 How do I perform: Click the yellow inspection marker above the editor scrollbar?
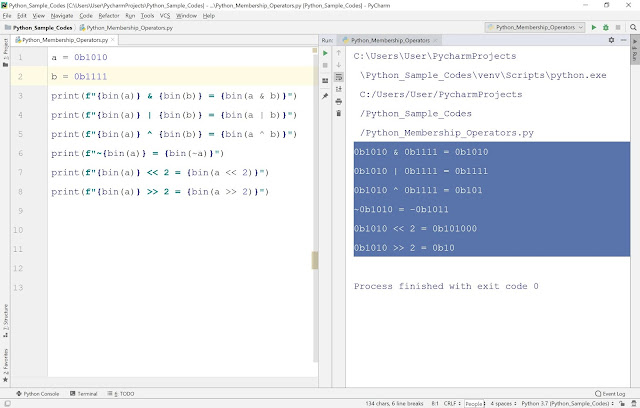pyautogui.click(x=315, y=50)
